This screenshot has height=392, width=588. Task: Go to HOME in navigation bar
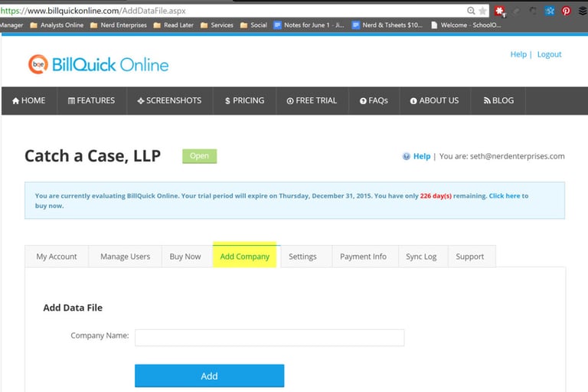click(29, 100)
